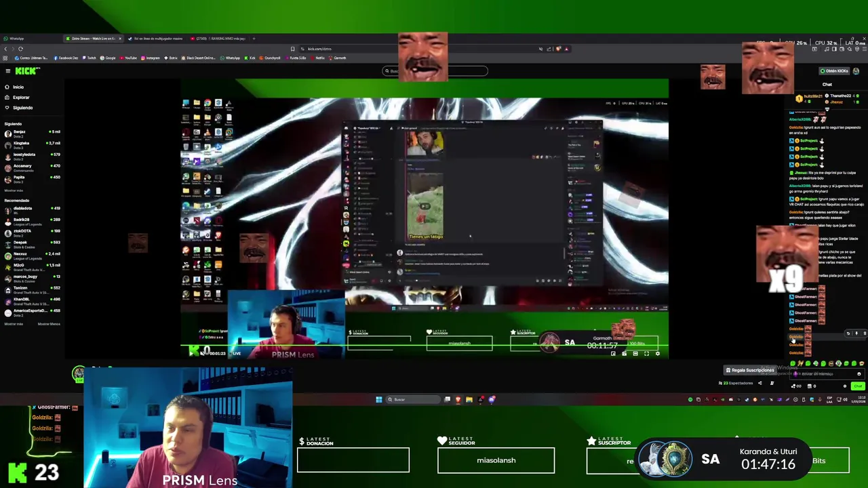Open the Black Desert Online bookmark
This screenshot has height=488, width=868.
coord(198,58)
